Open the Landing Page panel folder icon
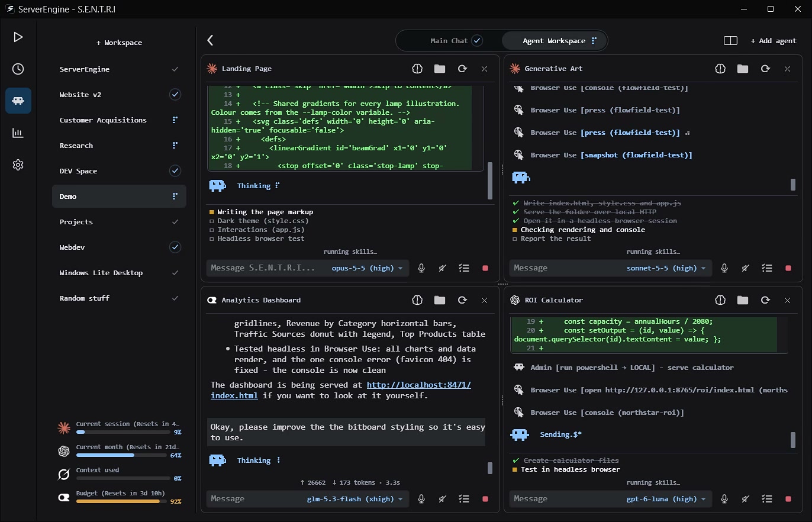The height and width of the screenshot is (522, 812). 439,69
